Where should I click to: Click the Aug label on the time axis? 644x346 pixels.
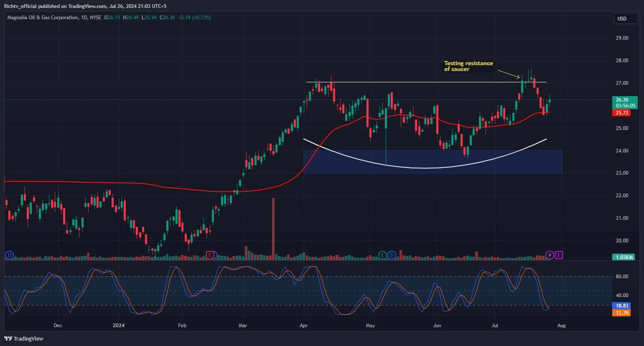561,326
